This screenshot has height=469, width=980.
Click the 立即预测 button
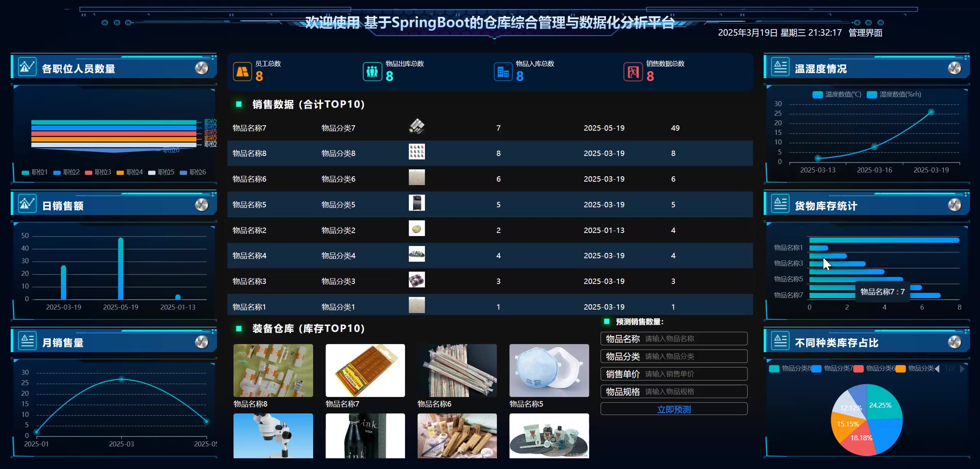[673, 409]
